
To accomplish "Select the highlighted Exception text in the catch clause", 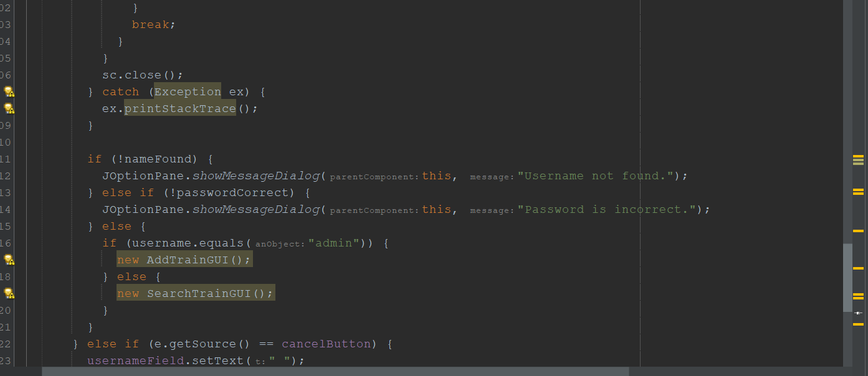I will coord(187,92).
